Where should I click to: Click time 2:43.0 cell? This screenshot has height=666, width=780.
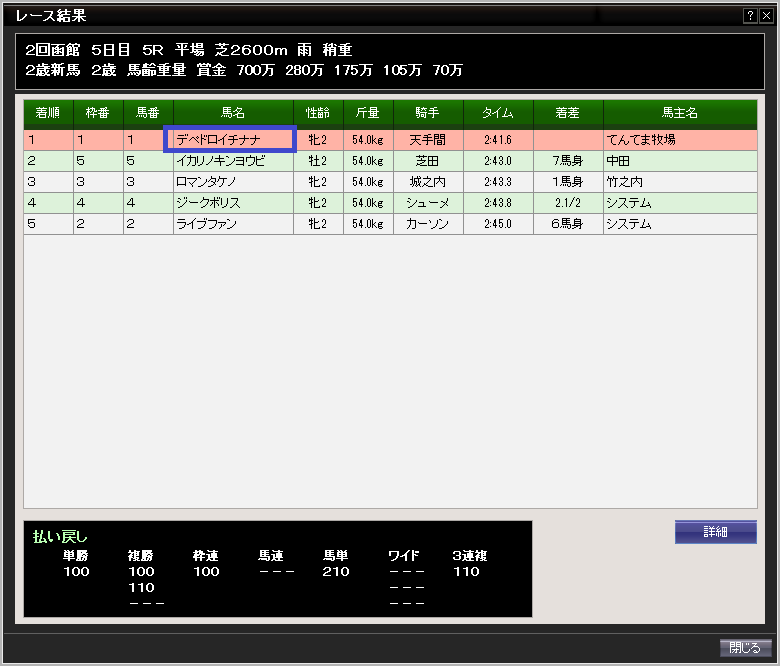pos(498,161)
